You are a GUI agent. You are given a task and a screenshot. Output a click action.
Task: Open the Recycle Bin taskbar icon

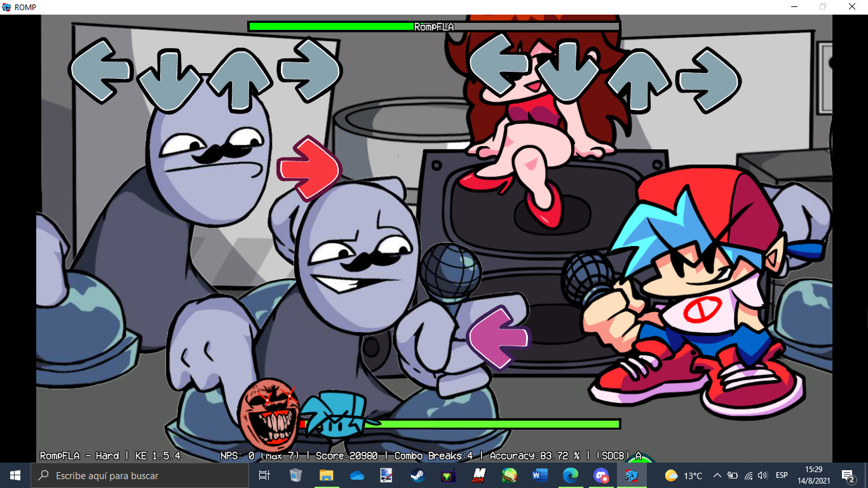[295, 475]
